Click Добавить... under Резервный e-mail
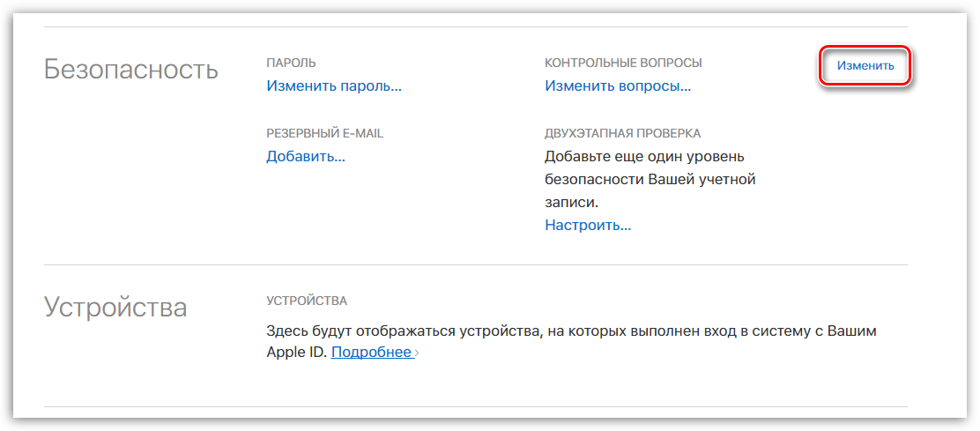 pos(306,156)
